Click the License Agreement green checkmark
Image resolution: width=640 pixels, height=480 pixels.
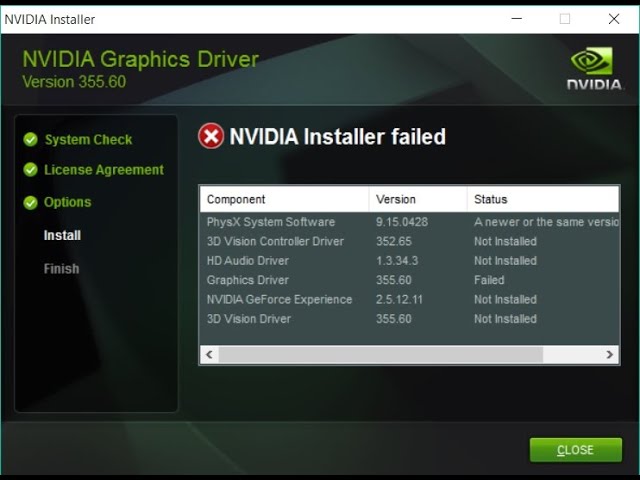pyautogui.click(x=31, y=169)
